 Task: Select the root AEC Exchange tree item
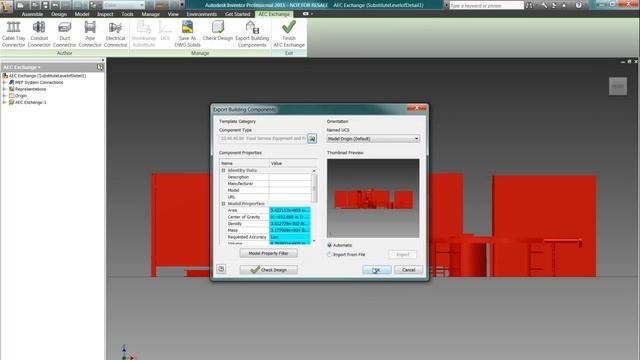[x=47, y=76]
